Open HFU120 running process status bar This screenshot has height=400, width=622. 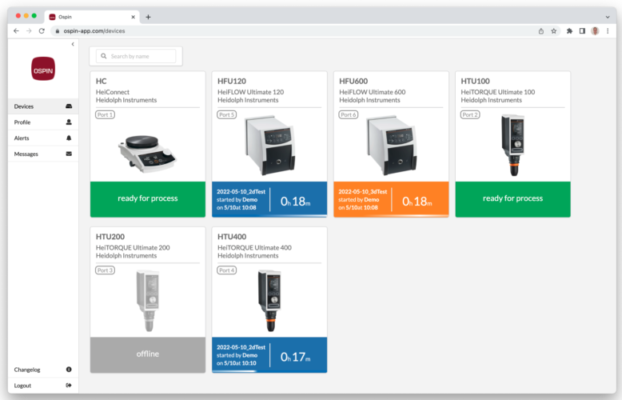(269, 199)
